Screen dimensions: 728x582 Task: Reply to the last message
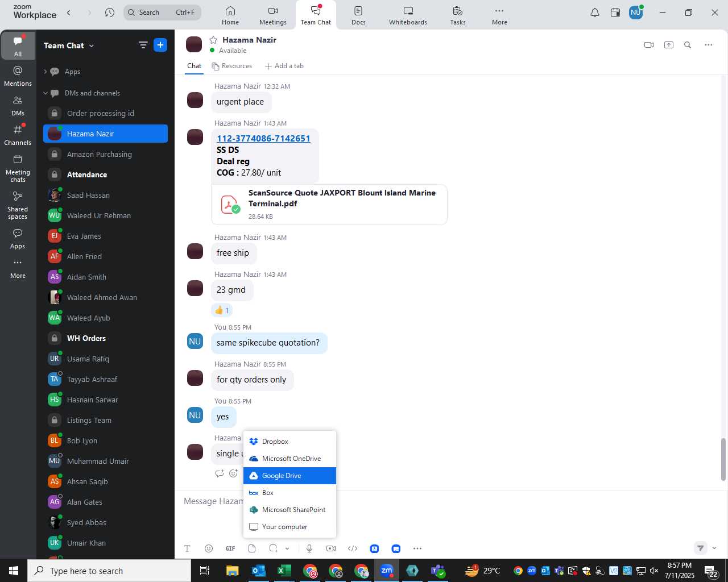tap(220, 473)
